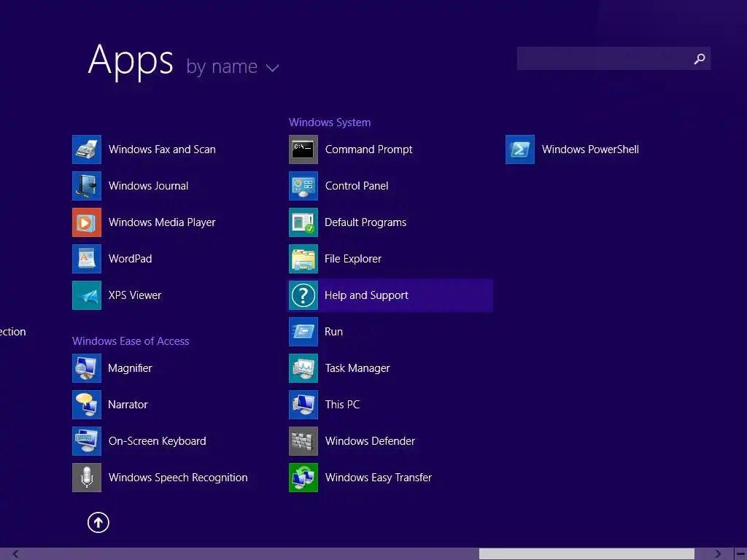Click the chevron next to 'by name'
Image resolution: width=747 pixels, height=560 pixels.
coord(273,68)
